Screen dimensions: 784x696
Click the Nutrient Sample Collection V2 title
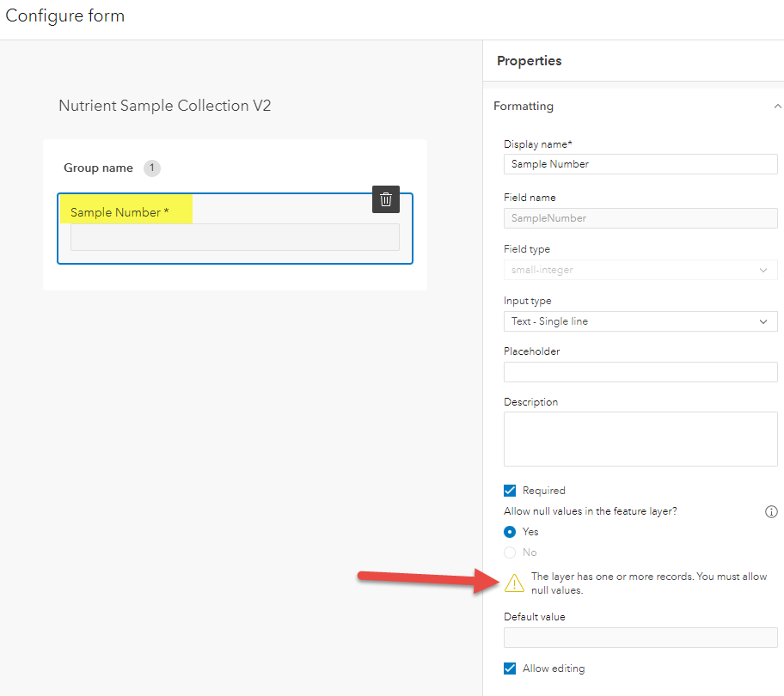click(165, 106)
